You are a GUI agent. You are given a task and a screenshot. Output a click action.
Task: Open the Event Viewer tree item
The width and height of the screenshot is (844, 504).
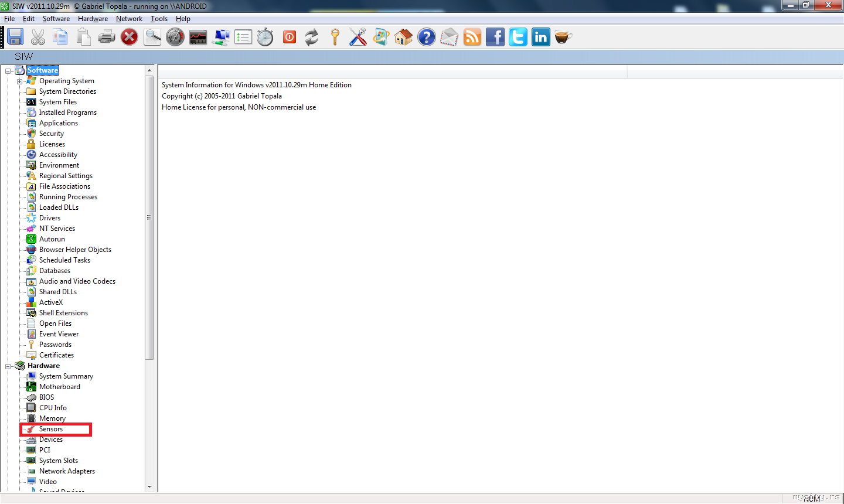59,334
